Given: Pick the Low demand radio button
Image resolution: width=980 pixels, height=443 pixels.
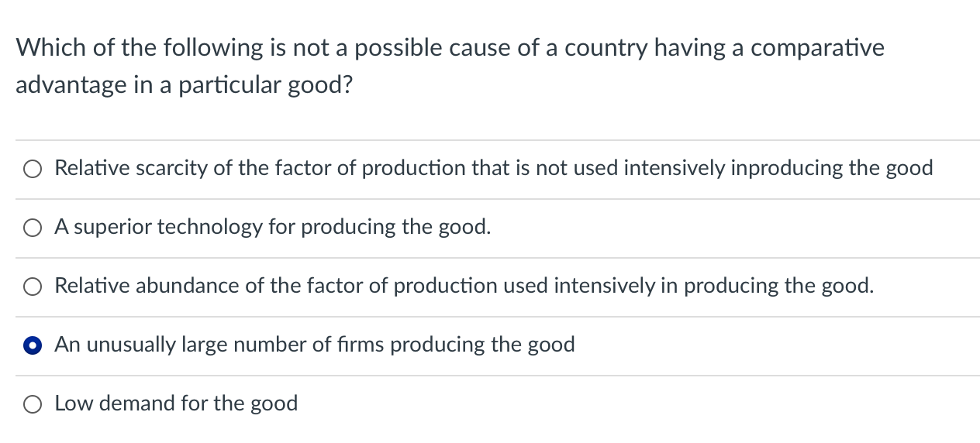Looking at the screenshot, I should click(x=33, y=404).
